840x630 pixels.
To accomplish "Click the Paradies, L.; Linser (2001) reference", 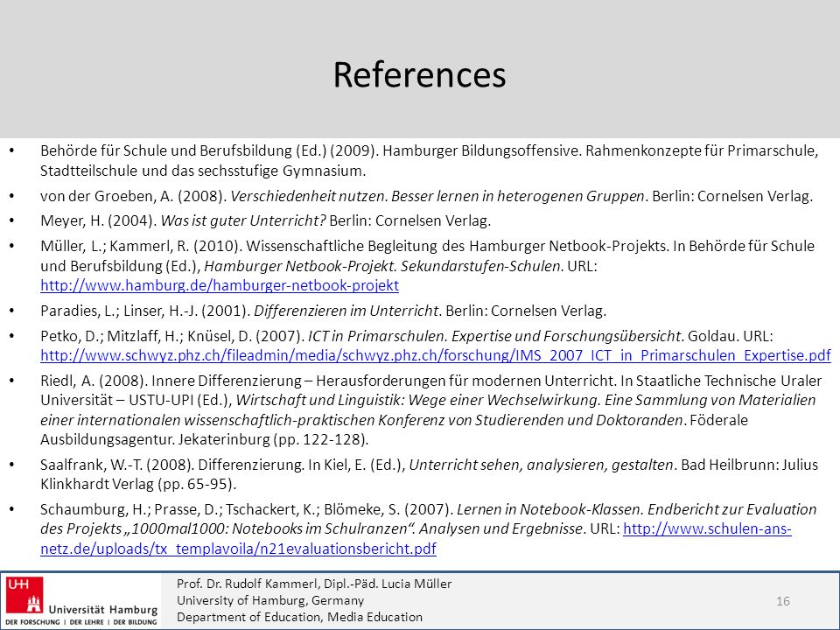I will coord(323,311).
